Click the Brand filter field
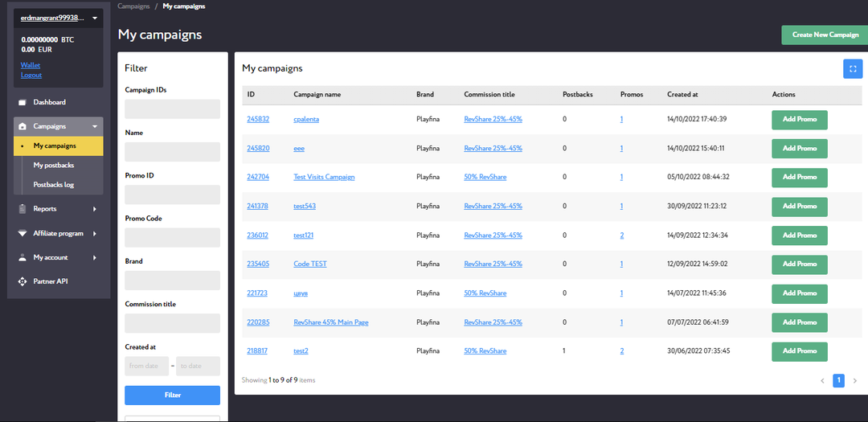The image size is (868, 422). pos(172,281)
